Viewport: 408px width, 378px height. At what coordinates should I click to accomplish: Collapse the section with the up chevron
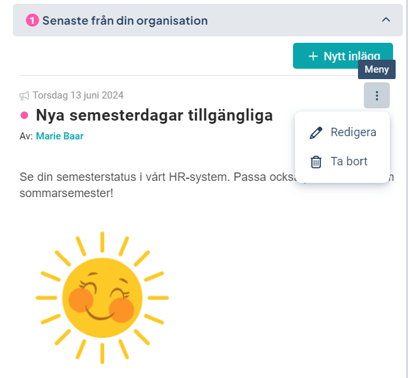[386, 20]
